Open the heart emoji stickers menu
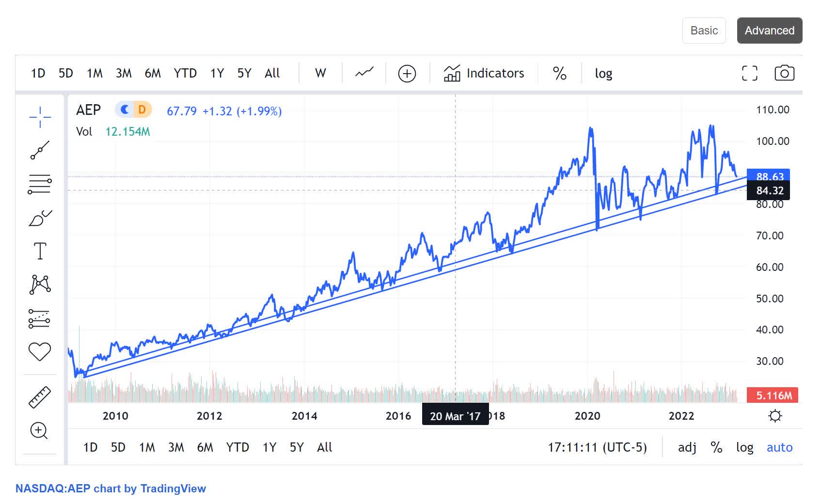The height and width of the screenshot is (504, 821). (x=40, y=352)
